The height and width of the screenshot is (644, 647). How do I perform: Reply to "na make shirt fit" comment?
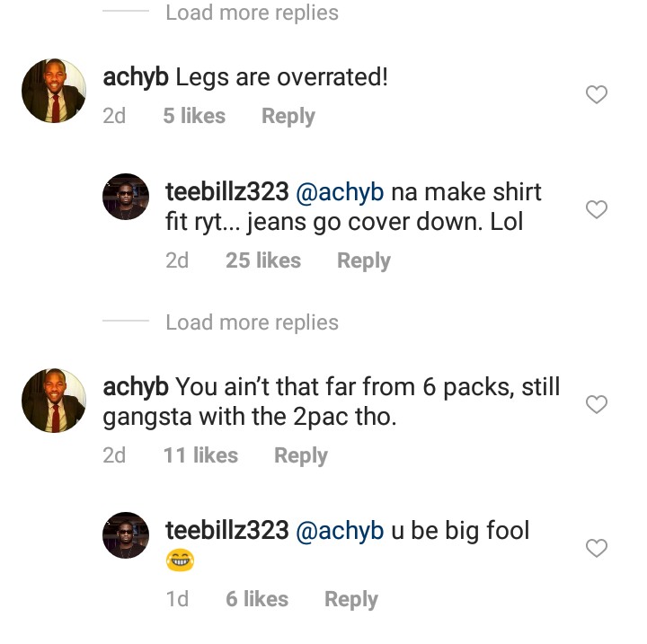click(363, 260)
